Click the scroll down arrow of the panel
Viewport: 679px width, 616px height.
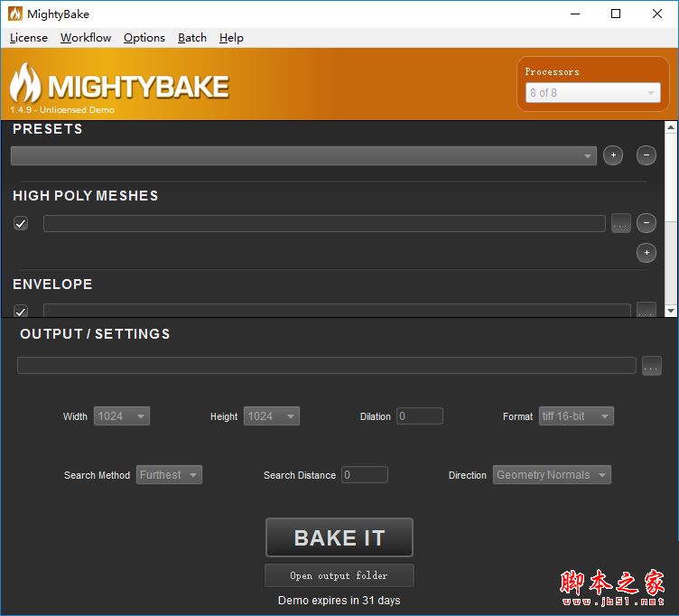pos(671,311)
